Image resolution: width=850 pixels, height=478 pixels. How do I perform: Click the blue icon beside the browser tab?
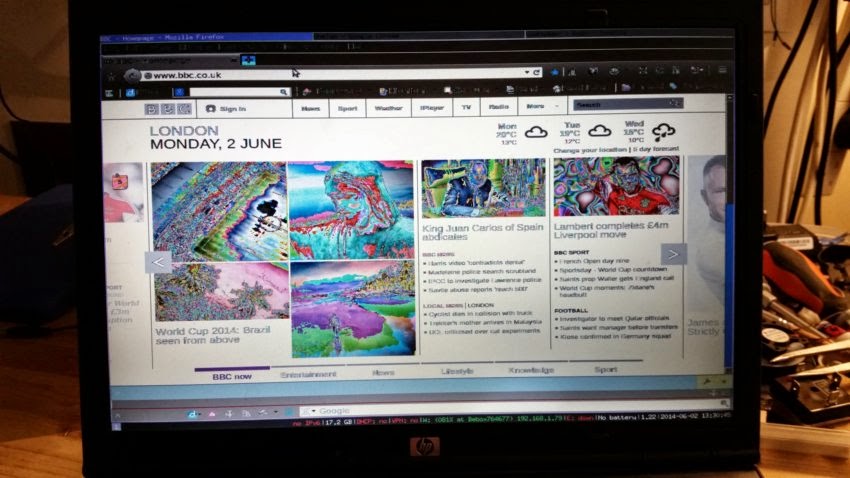(249, 60)
